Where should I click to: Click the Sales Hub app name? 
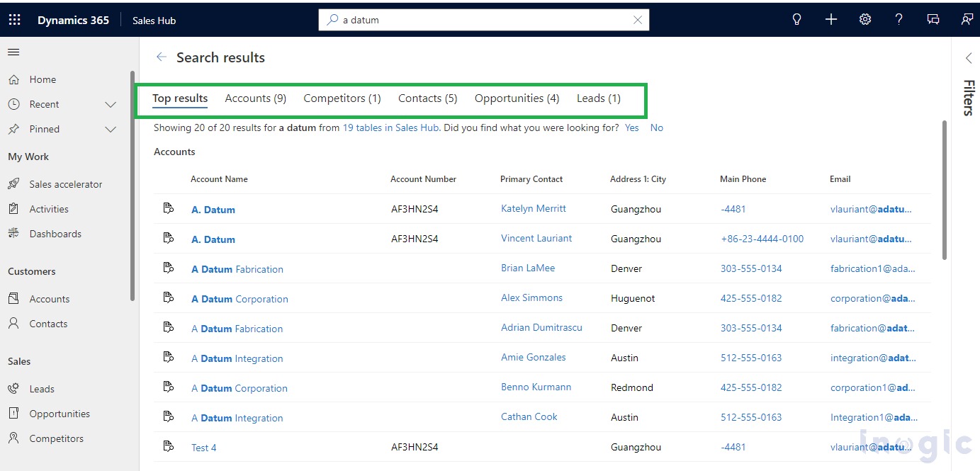[x=154, y=21]
